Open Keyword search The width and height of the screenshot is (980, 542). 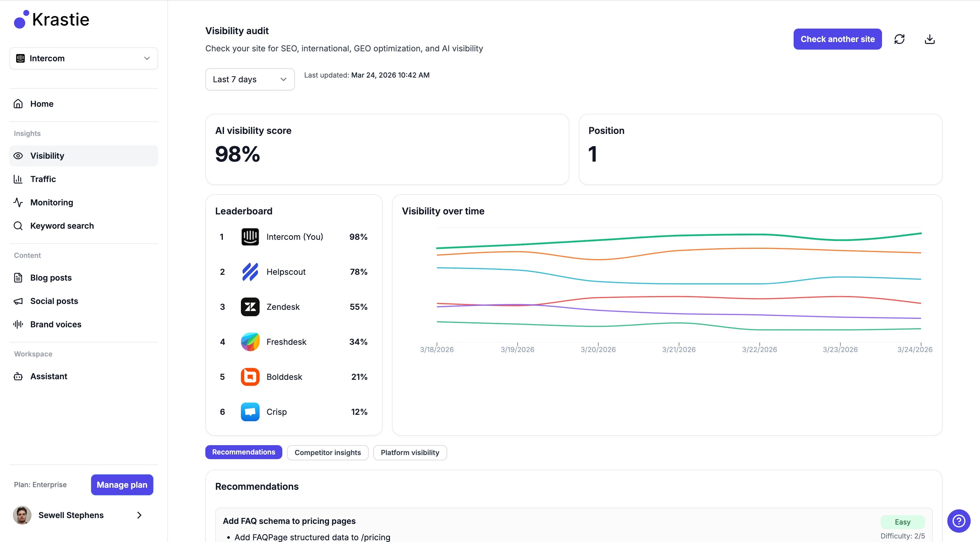(83, 226)
